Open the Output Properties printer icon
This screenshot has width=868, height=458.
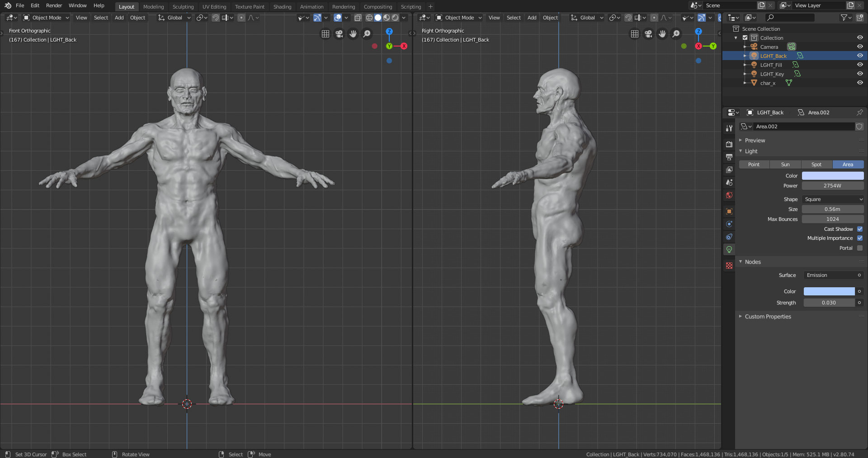[x=729, y=157]
